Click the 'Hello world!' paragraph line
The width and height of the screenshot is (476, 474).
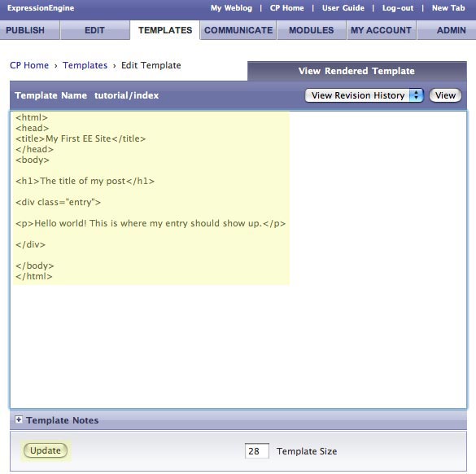[x=151, y=223]
